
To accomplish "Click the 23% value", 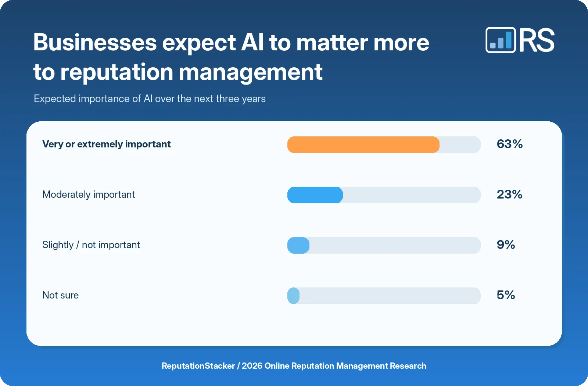I will [x=510, y=194].
